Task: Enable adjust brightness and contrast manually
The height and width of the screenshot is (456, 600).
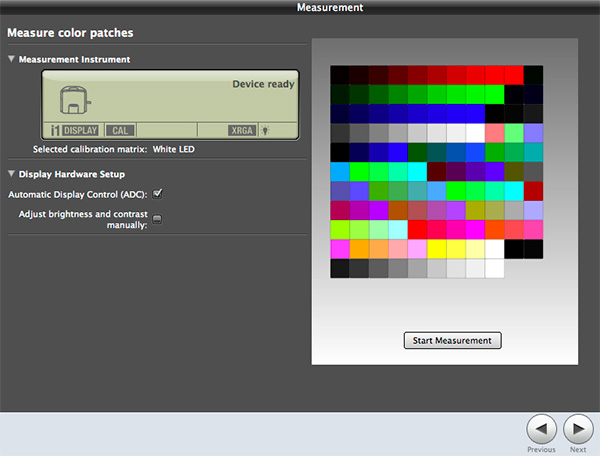Action: 157,218
